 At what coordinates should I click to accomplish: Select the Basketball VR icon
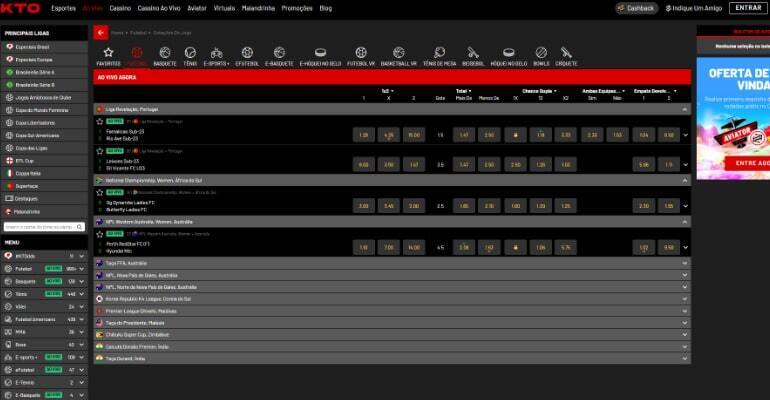click(x=398, y=56)
